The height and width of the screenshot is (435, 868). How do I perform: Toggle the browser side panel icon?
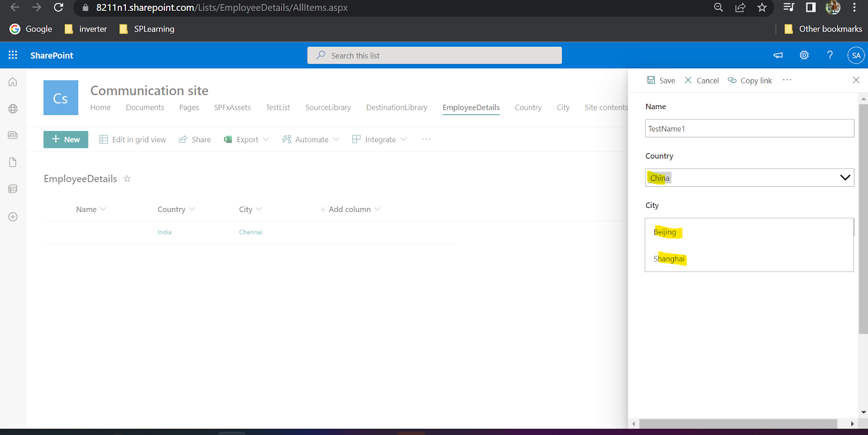810,8
